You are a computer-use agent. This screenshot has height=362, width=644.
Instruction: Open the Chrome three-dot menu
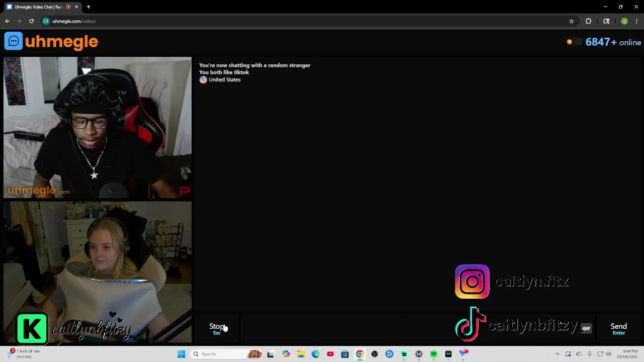pos(637,21)
